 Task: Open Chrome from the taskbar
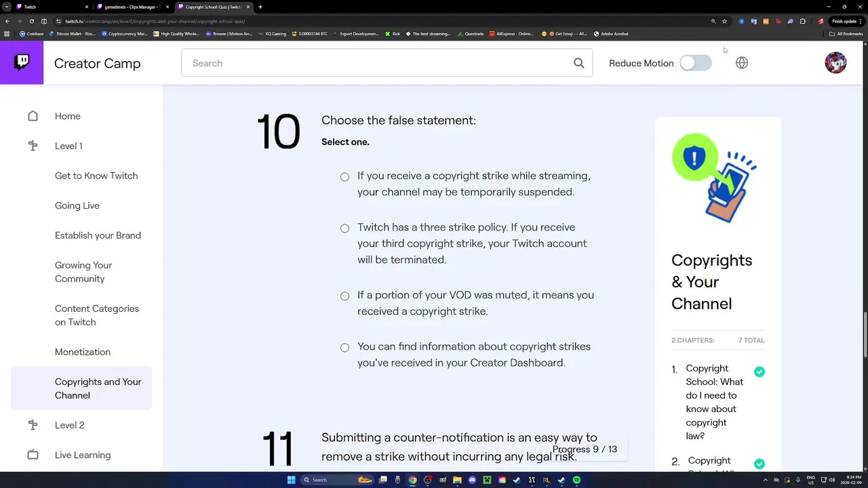[x=412, y=480]
